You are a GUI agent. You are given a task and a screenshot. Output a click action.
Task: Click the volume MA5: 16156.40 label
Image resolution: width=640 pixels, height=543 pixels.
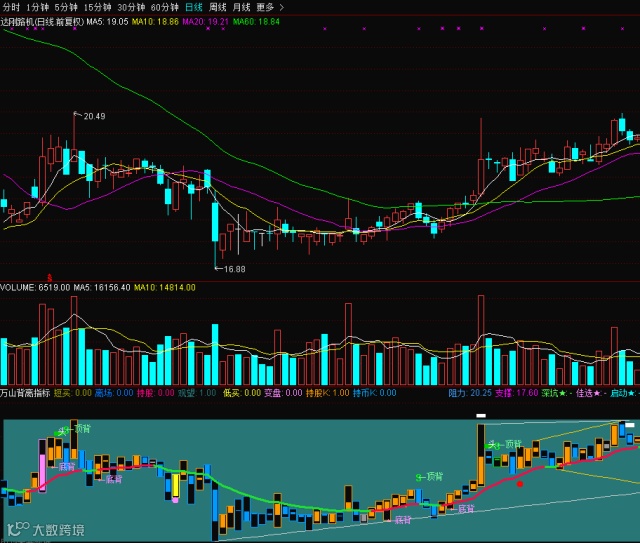pyautogui.click(x=102, y=287)
